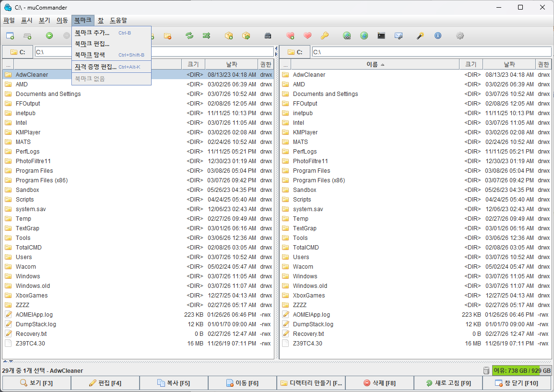Viewport: 554px width, 392px height.
Task: Click the 디렉터리 만들기 button
Action: tap(311, 383)
